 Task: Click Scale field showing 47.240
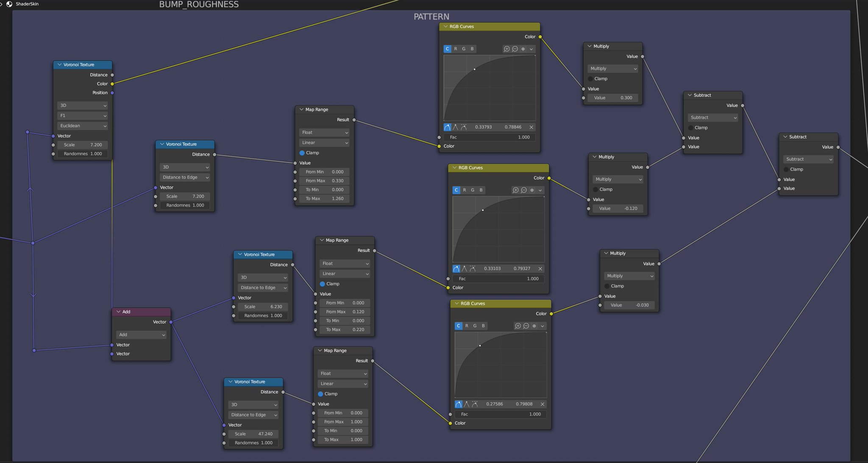[x=253, y=434]
